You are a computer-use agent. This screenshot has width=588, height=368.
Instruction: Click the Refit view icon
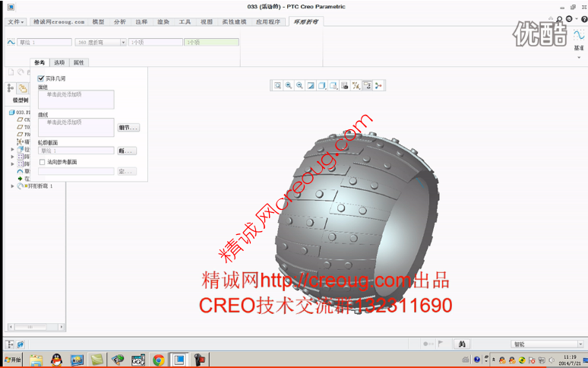point(277,85)
